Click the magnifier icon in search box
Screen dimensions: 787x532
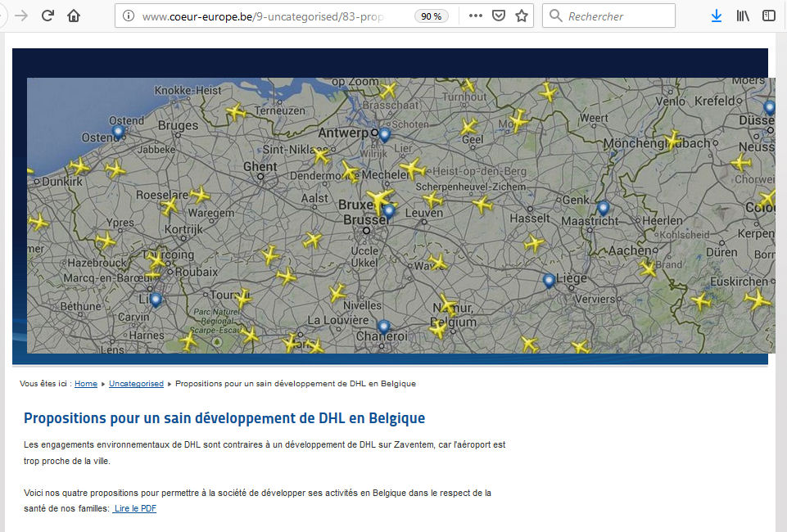tap(555, 16)
